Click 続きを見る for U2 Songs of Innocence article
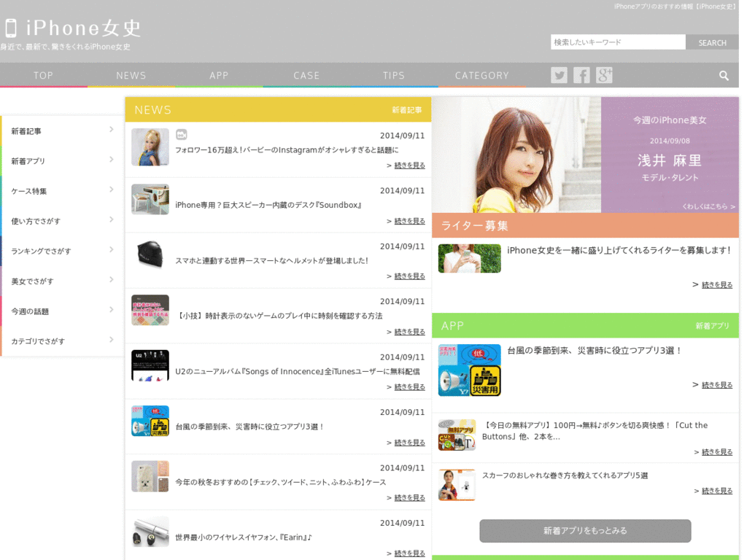The height and width of the screenshot is (560, 747). click(410, 386)
